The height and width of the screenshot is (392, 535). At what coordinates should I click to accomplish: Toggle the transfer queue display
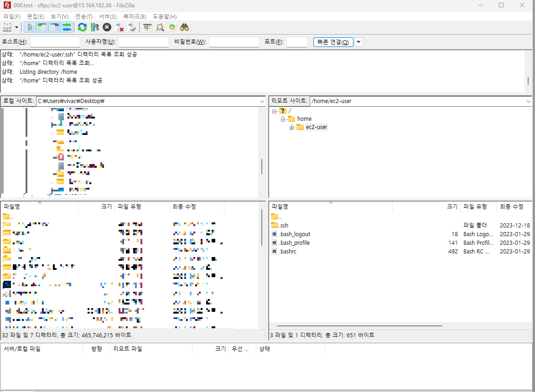tap(65, 27)
